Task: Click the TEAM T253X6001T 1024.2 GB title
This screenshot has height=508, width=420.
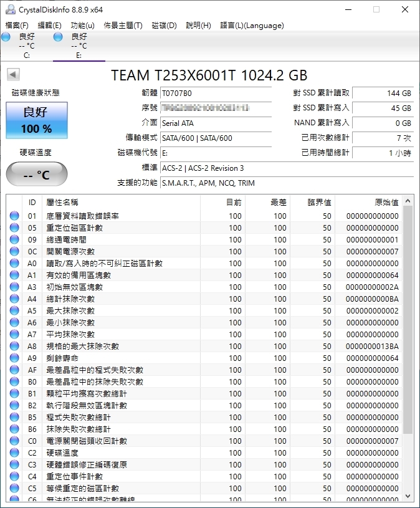Action: click(x=209, y=75)
